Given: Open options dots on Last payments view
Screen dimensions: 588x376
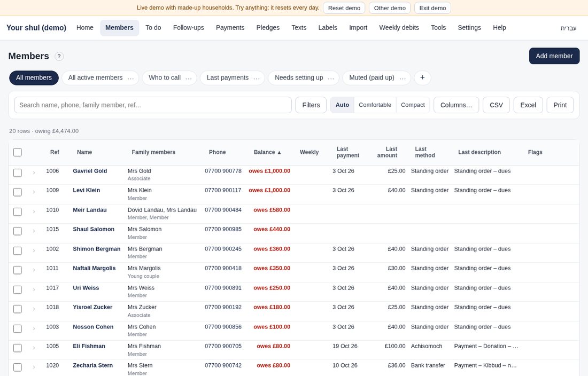Looking at the screenshot, I should [x=257, y=78].
